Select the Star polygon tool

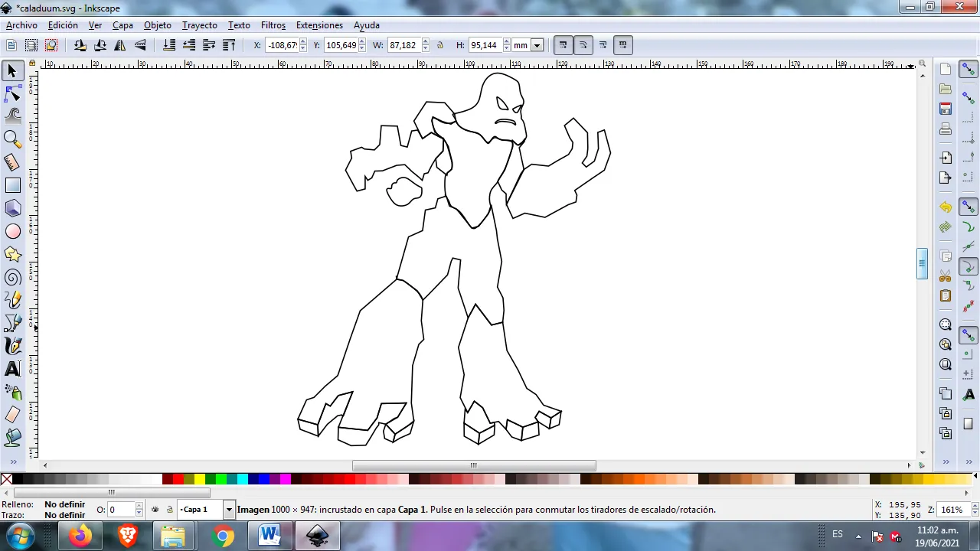(x=12, y=254)
